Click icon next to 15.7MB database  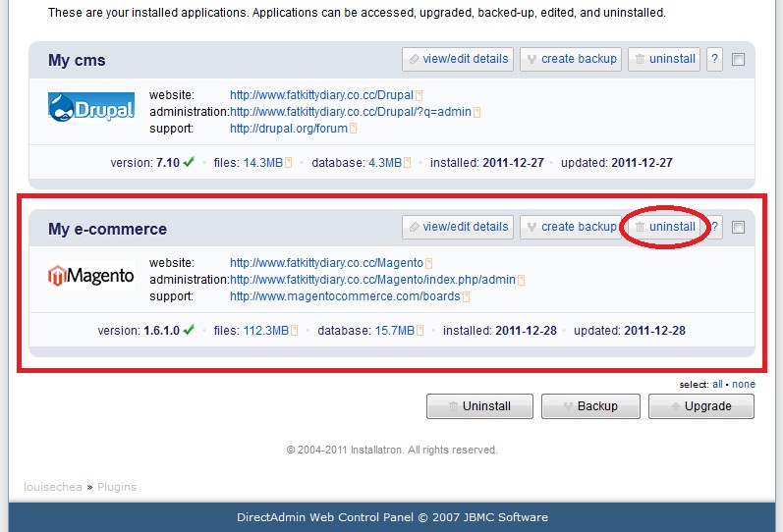(419, 331)
